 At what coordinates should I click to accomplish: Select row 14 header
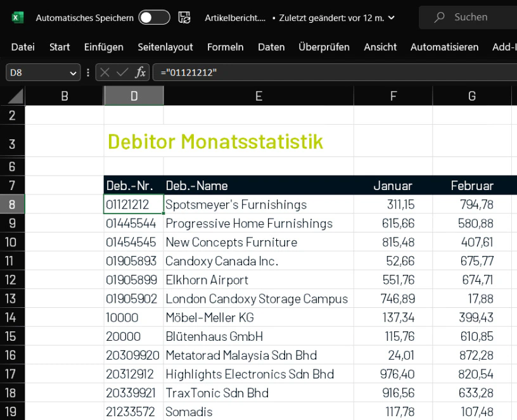click(12, 317)
